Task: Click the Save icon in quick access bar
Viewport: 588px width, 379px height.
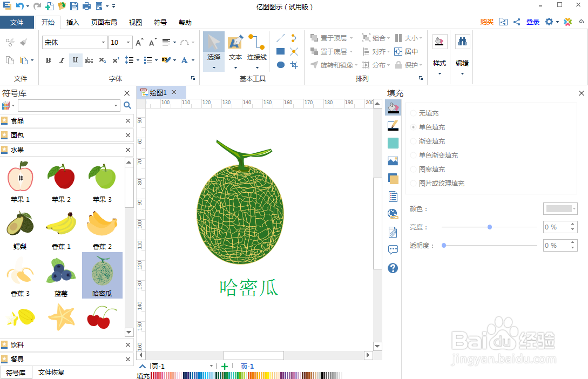Action: (x=75, y=6)
